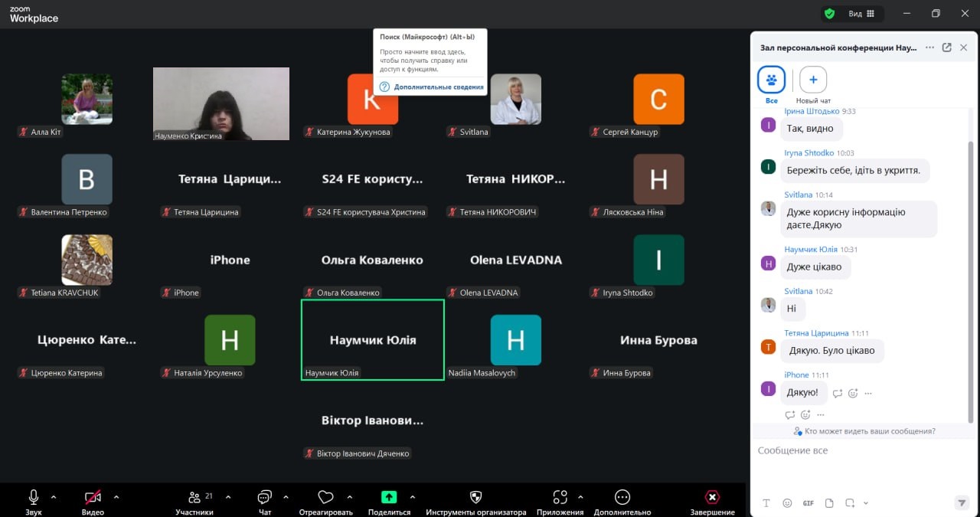Viewport: 980px width, 517px height.
Task: Expand audio options arrow beside Звук
Action: coord(54,496)
